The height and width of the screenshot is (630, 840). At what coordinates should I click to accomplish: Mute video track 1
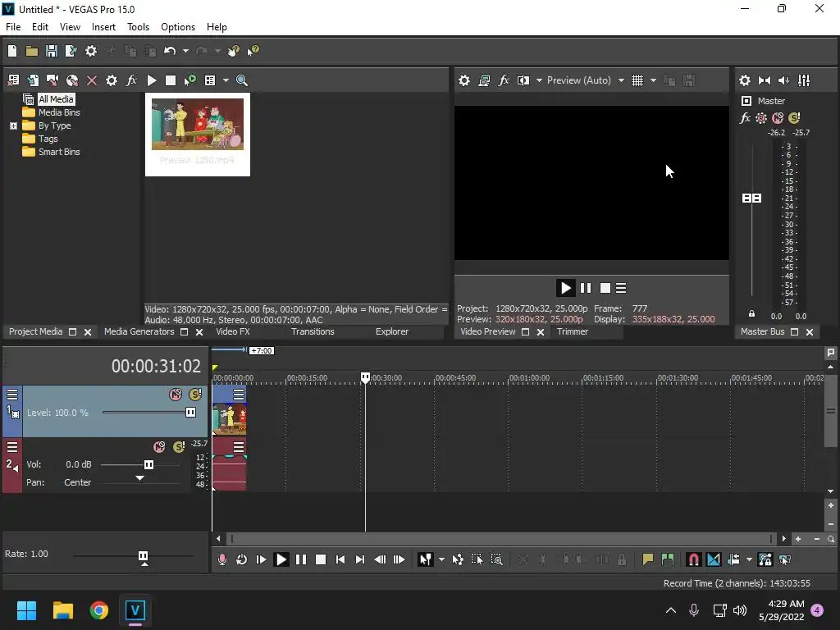(176, 395)
